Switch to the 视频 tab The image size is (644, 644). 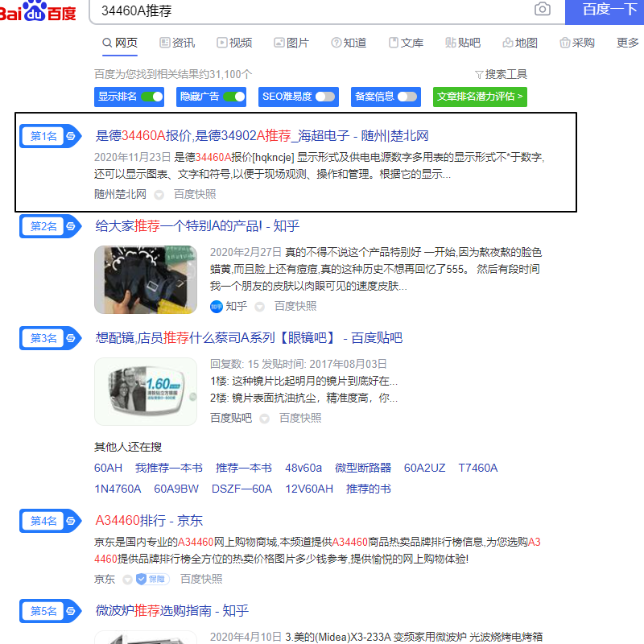(x=234, y=43)
